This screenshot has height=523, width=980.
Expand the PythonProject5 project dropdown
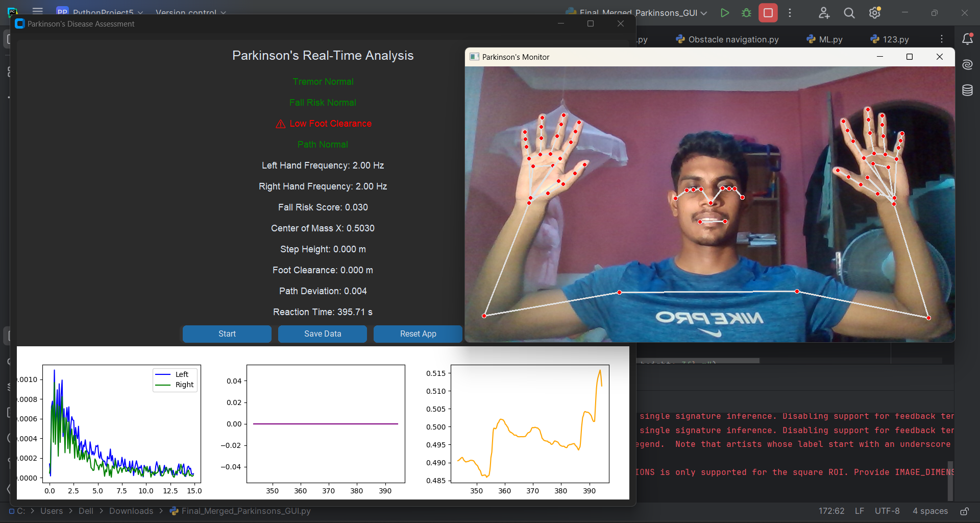click(x=100, y=12)
